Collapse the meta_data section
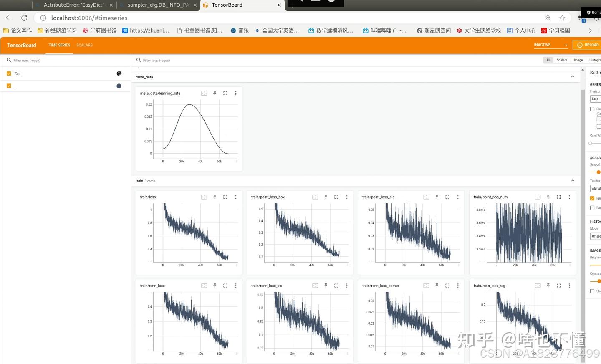Screen dimensions: 601x364 pos(573,77)
